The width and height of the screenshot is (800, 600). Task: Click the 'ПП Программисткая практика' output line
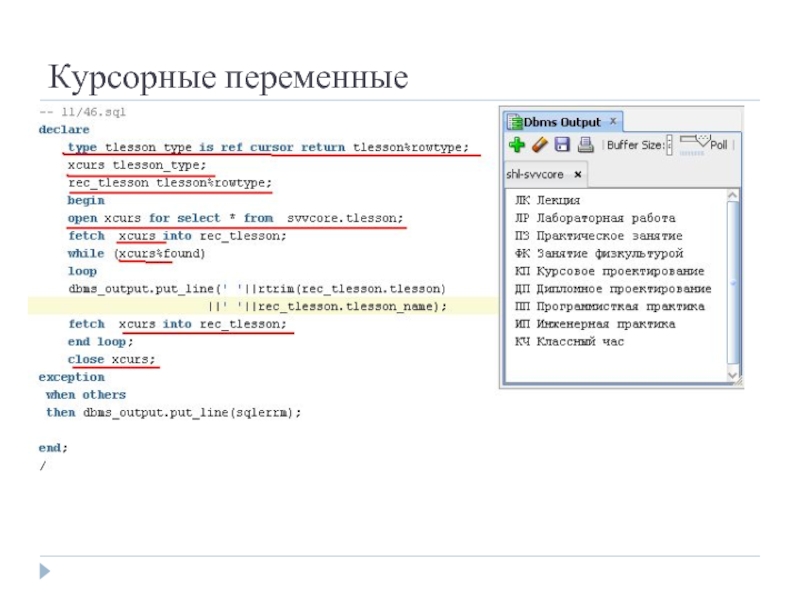pos(610,307)
